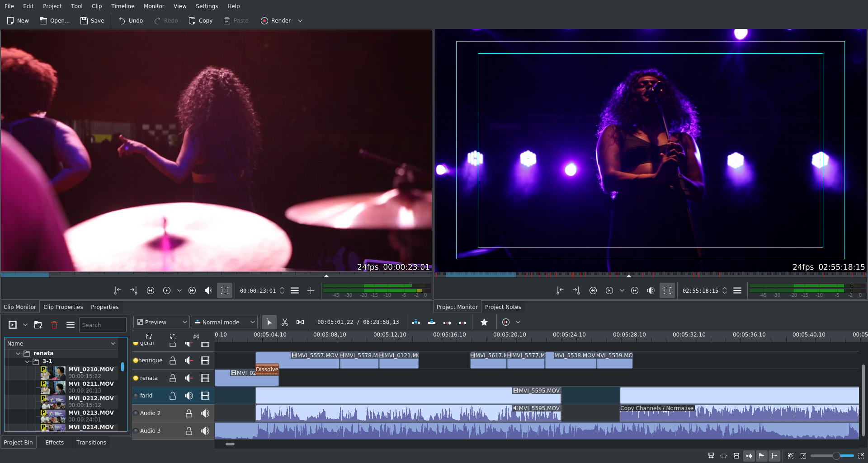Open the Render dialog from the toolbar
868x463 pixels.
[276, 20]
